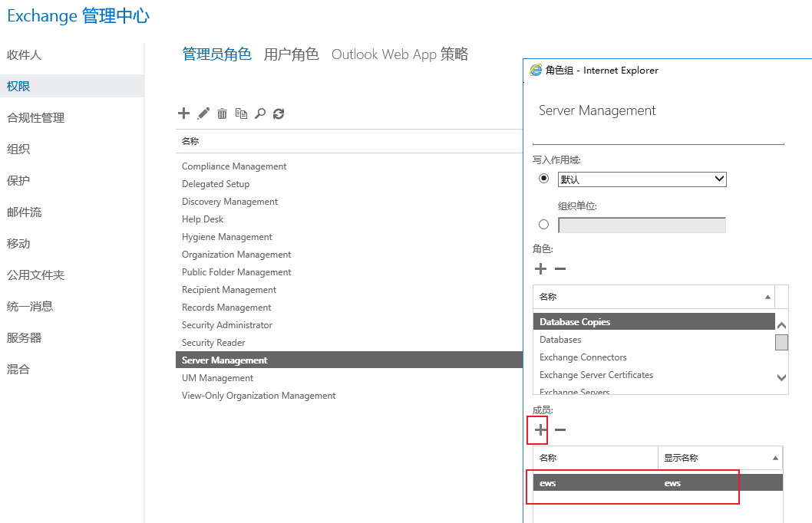Click the copy role group icon
812x523 pixels.
point(241,113)
